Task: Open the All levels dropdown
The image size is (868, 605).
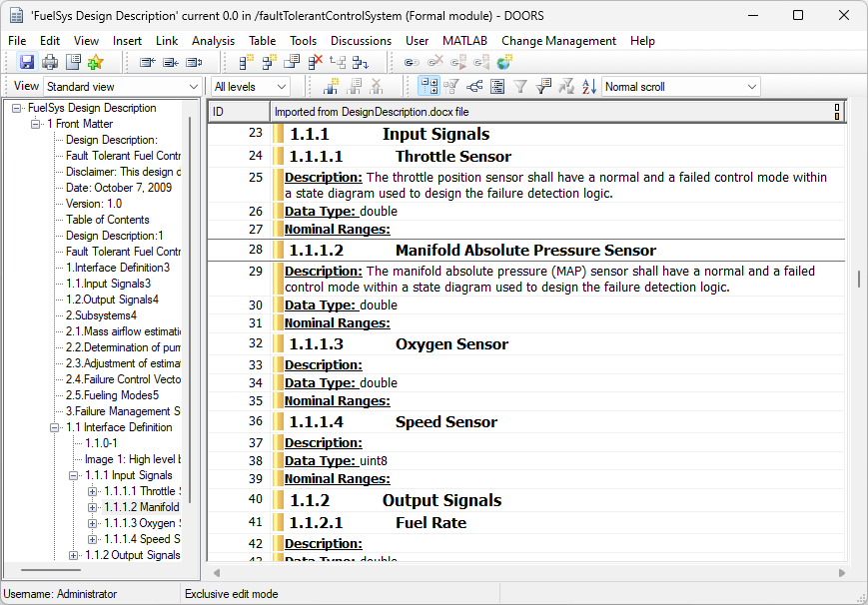Action: point(283,86)
